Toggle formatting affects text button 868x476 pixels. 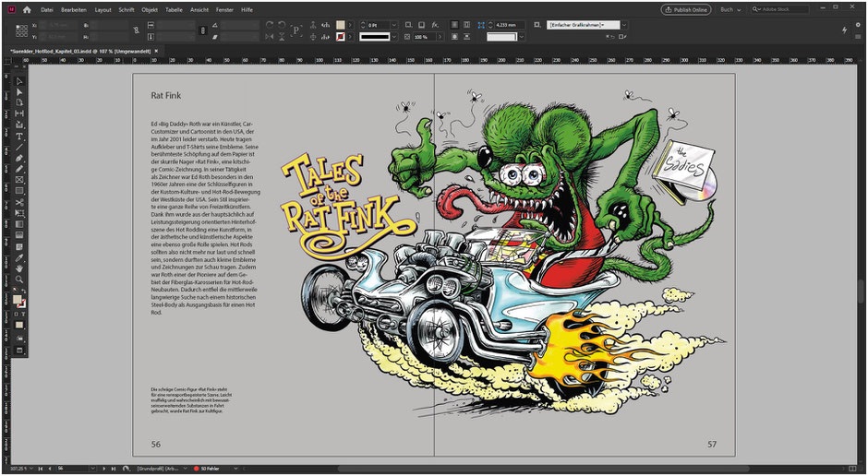pos(23,315)
